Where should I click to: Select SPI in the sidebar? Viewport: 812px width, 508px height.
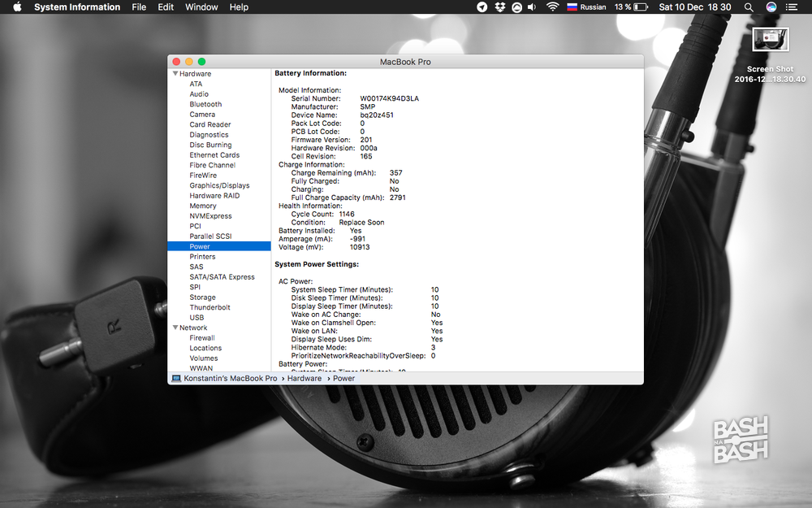point(195,287)
